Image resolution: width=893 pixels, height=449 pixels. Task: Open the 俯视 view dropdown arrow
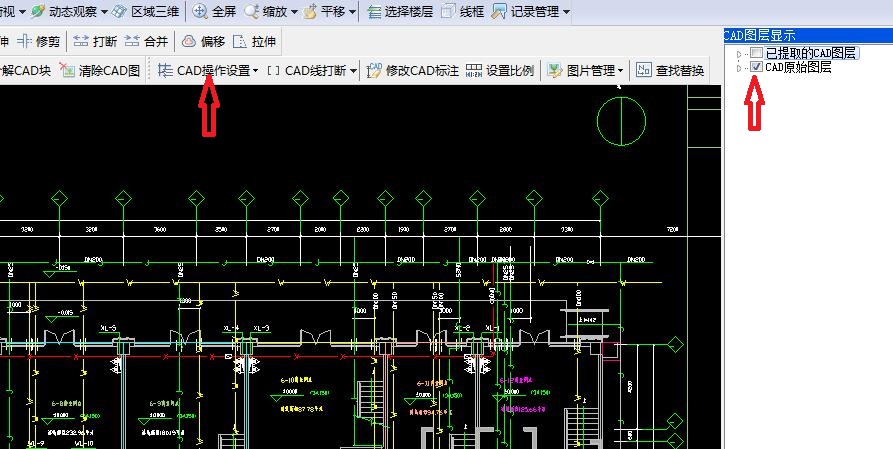[x=22, y=11]
